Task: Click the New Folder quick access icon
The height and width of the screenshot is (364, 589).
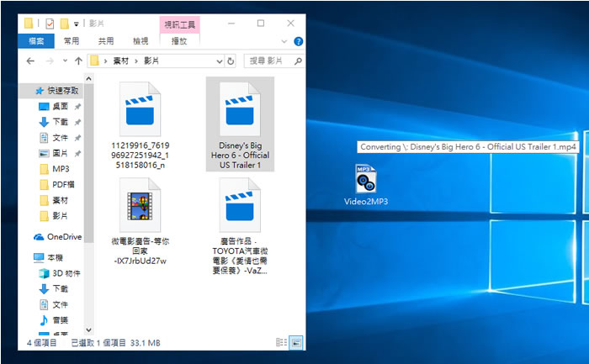Action: pos(65,24)
